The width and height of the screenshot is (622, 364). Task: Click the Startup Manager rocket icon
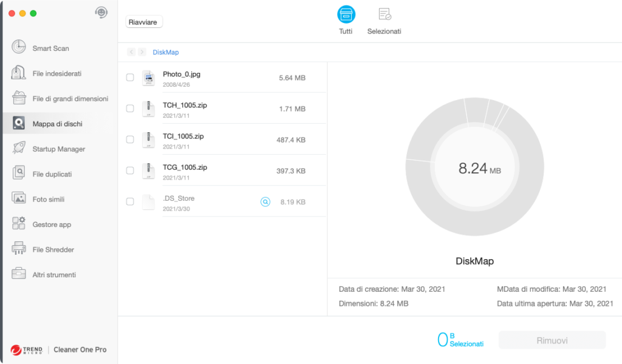pyautogui.click(x=19, y=149)
